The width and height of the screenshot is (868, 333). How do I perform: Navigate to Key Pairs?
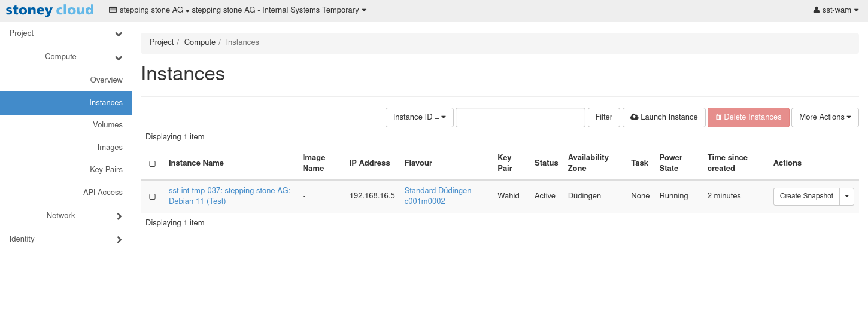click(x=106, y=170)
